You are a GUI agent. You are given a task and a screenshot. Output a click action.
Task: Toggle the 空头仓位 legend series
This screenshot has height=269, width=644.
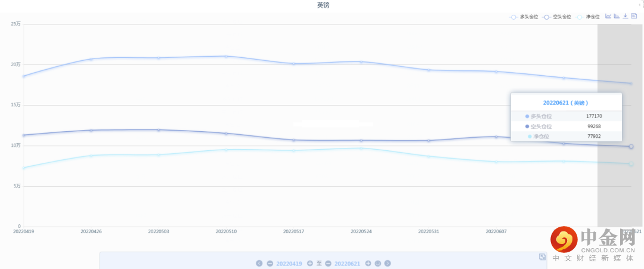557,17
